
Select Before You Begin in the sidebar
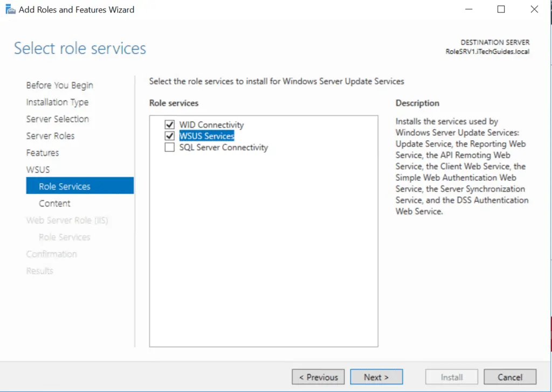(59, 85)
